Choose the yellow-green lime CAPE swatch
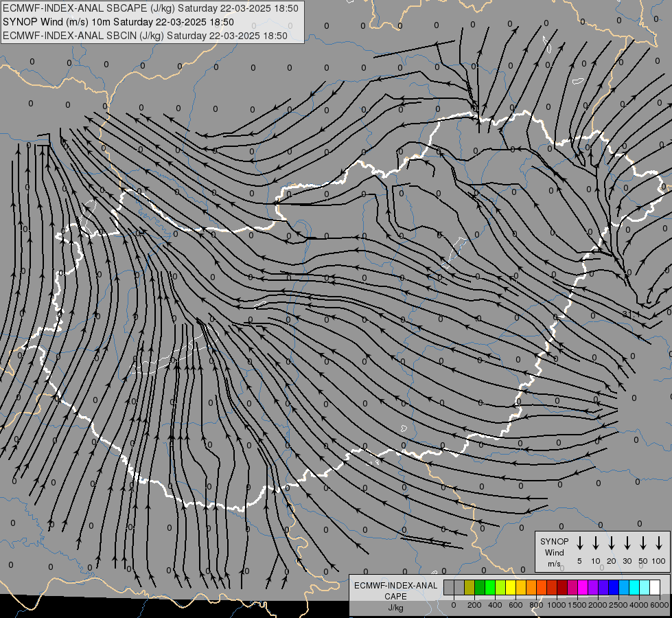Screen dimensions: 672x618 click(500, 587)
